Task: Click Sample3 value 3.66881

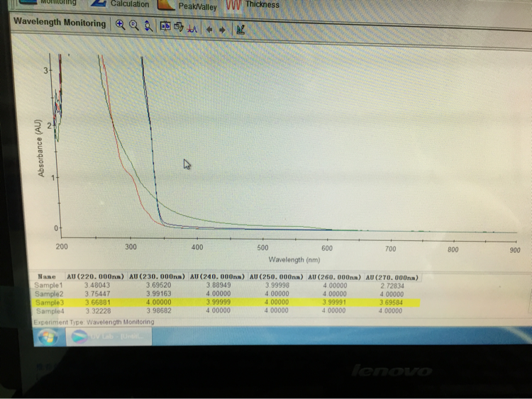Action: pyautogui.click(x=98, y=302)
